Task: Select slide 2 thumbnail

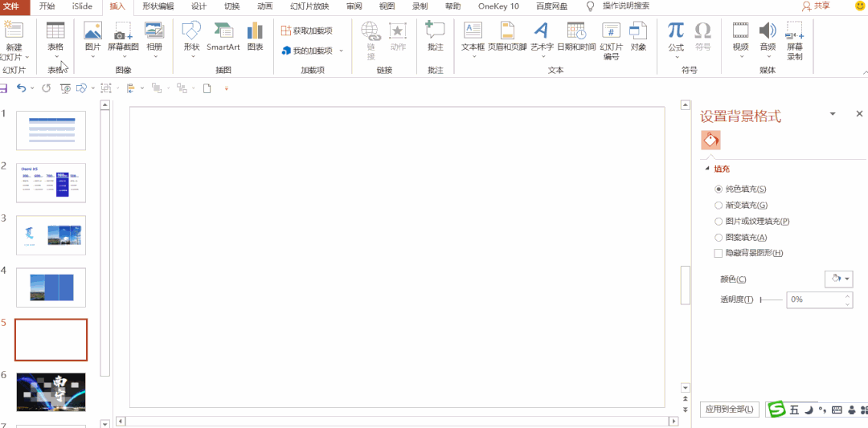Action: click(51, 183)
